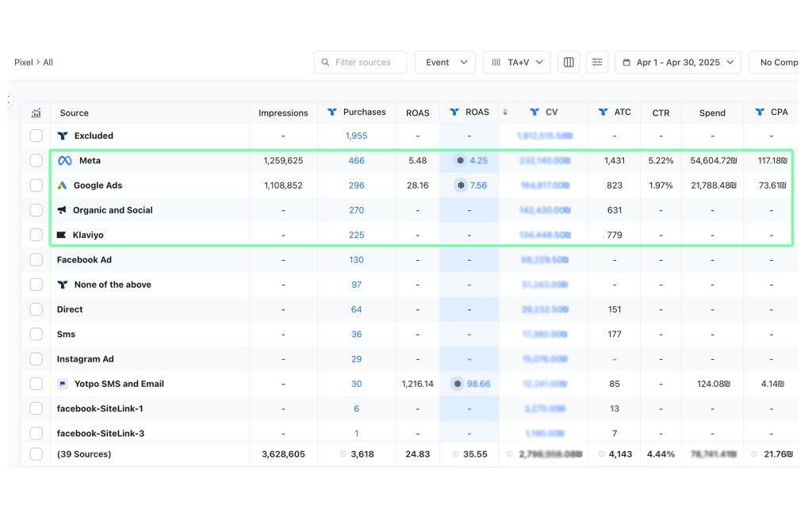Check the (39 Sources) totals checkbox
The image size is (812, 517).
pyautogui.click(x=36, y=454)
